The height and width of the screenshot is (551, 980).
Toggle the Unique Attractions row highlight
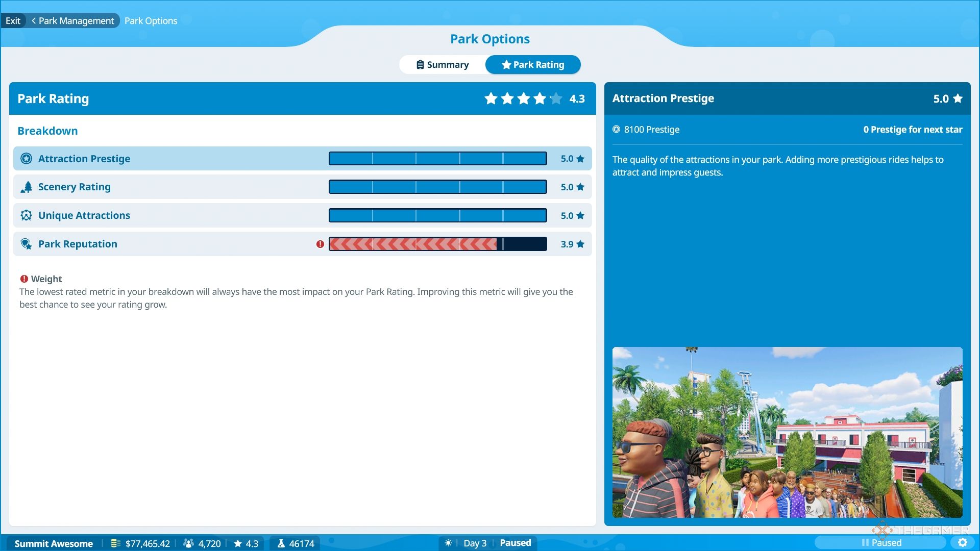coord(302,215)
